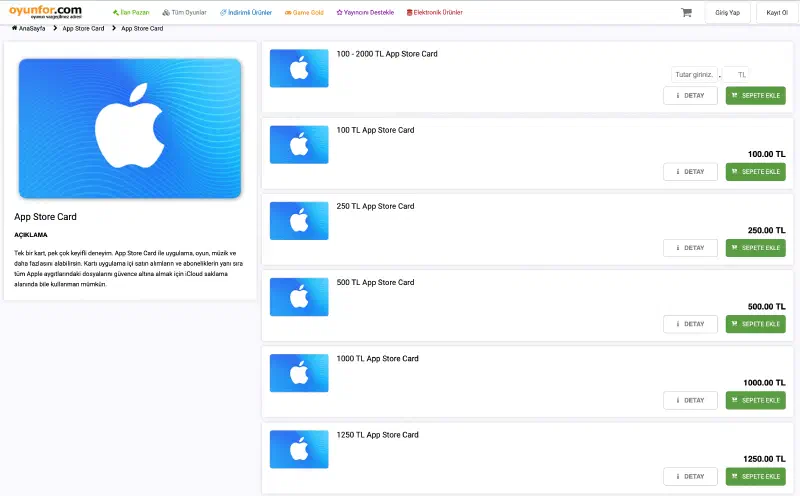Click thumbnail of 1250 TL App Store Card
This screenshot has width=800, height=496.
(x=299, y=450)
